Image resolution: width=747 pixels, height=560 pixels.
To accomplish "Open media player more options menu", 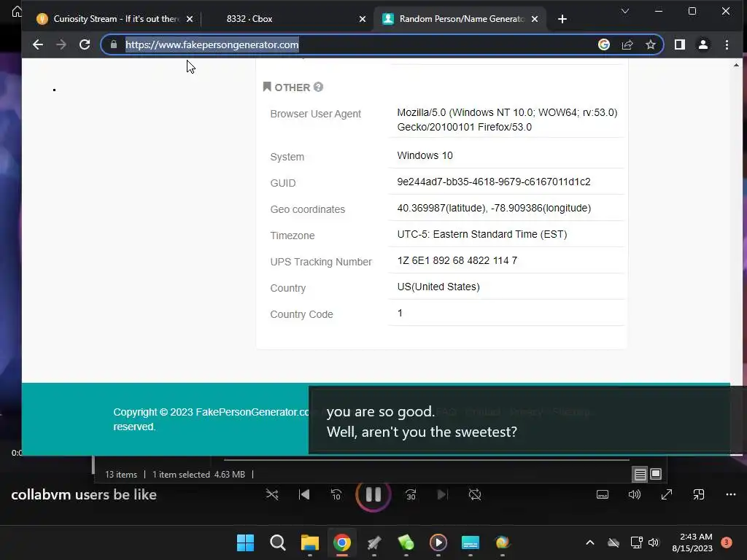I will point(731,495).
